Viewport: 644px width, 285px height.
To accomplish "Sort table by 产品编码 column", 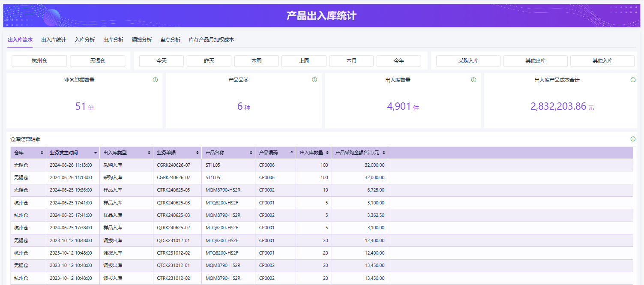I will [x=292, y=152].
